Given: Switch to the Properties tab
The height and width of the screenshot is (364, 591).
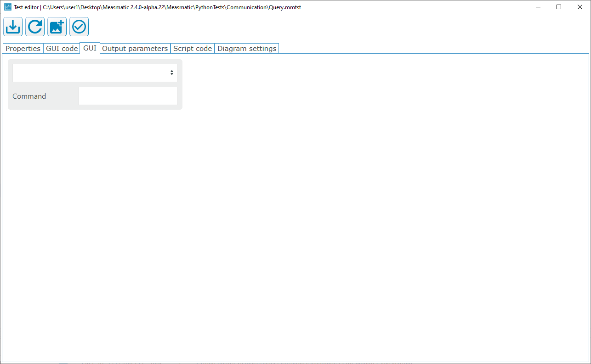Looking at the screenshot, I should 23,49.
